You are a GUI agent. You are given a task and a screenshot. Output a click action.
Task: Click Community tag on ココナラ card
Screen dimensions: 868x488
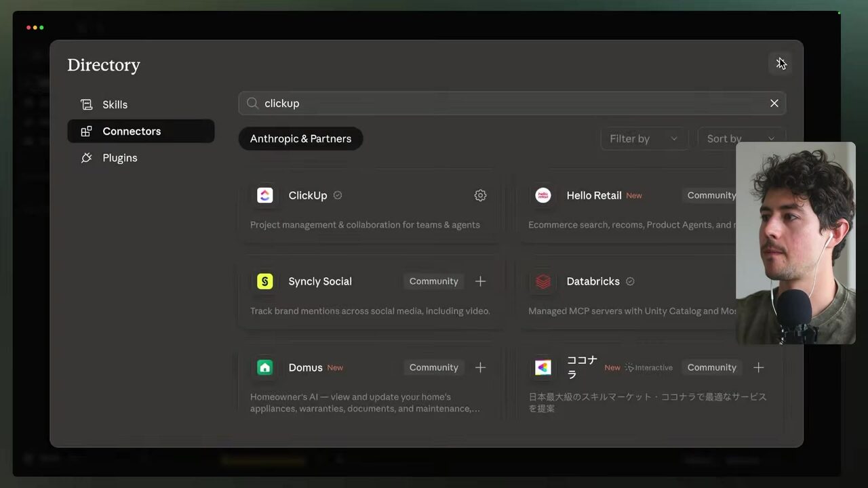tap(711, 367)
